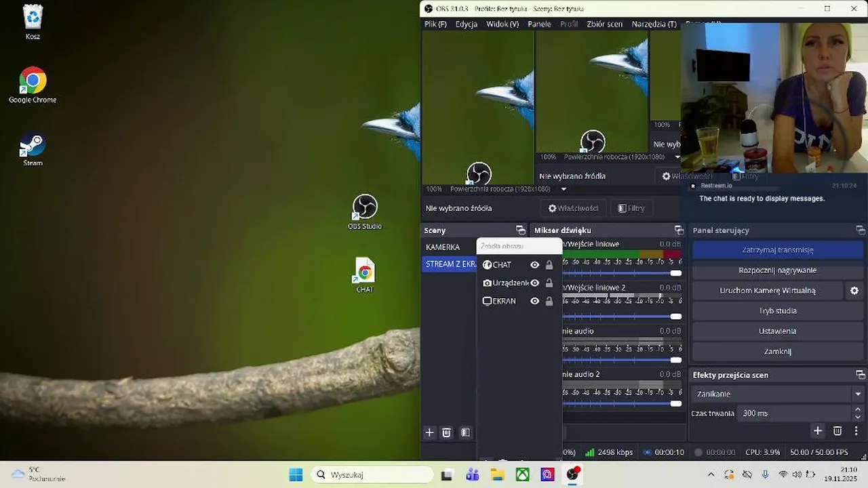Viewport: 868px width, 488px height.
Task: Click the 300 ms duration field
Action: pyautogui.click(x=794, y=413)
